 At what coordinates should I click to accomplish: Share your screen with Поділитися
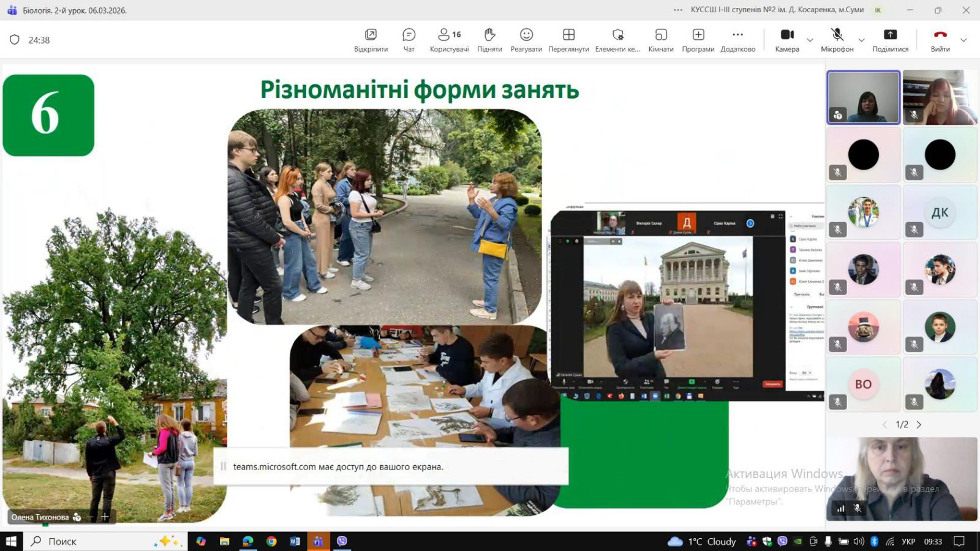tap(890, 40)
